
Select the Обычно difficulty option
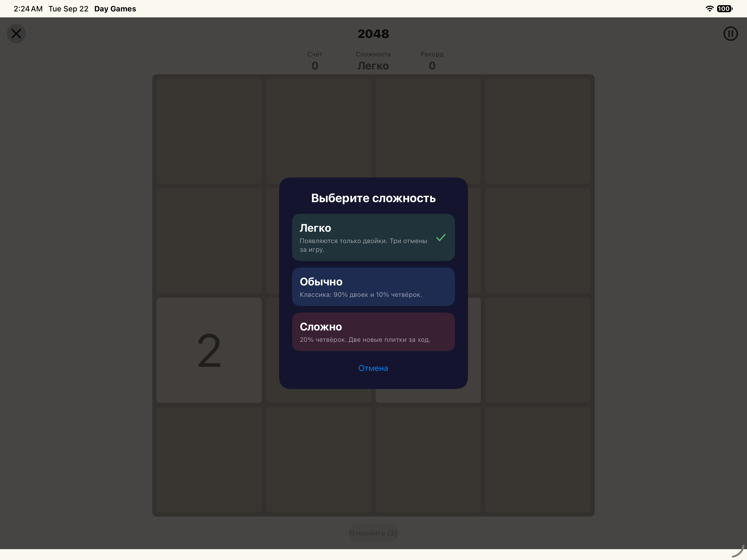pyautogui.click(x=373, y=287)
